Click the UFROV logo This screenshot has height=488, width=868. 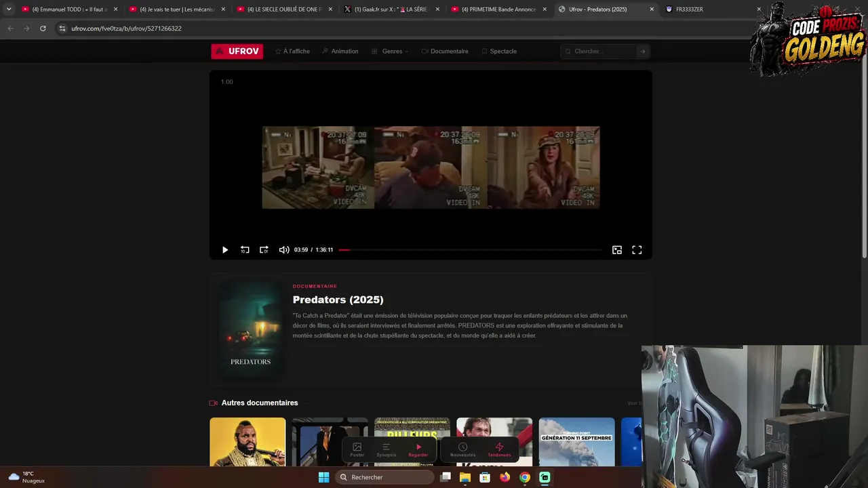point(237,52)
